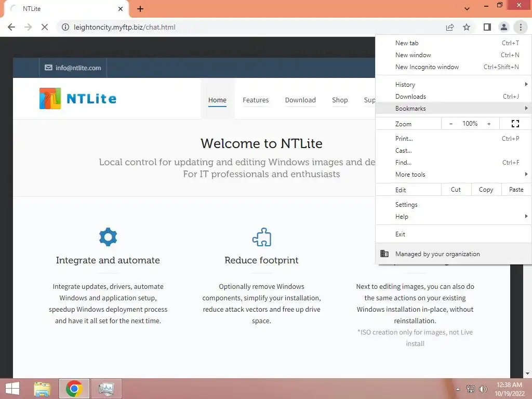Image resolution: width=532 pixels, height=399 pixels.
Task: Click the browser back arrow
Action: click(x=11, y=27)
